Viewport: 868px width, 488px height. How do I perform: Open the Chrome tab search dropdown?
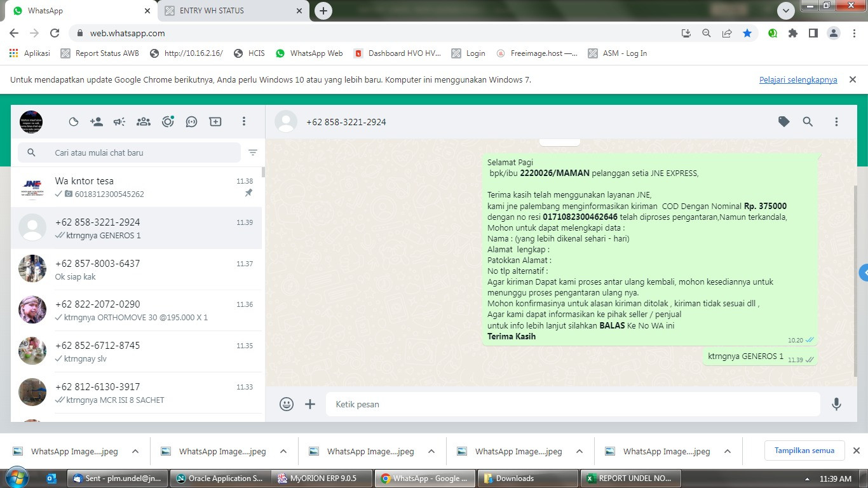point(786,11)
